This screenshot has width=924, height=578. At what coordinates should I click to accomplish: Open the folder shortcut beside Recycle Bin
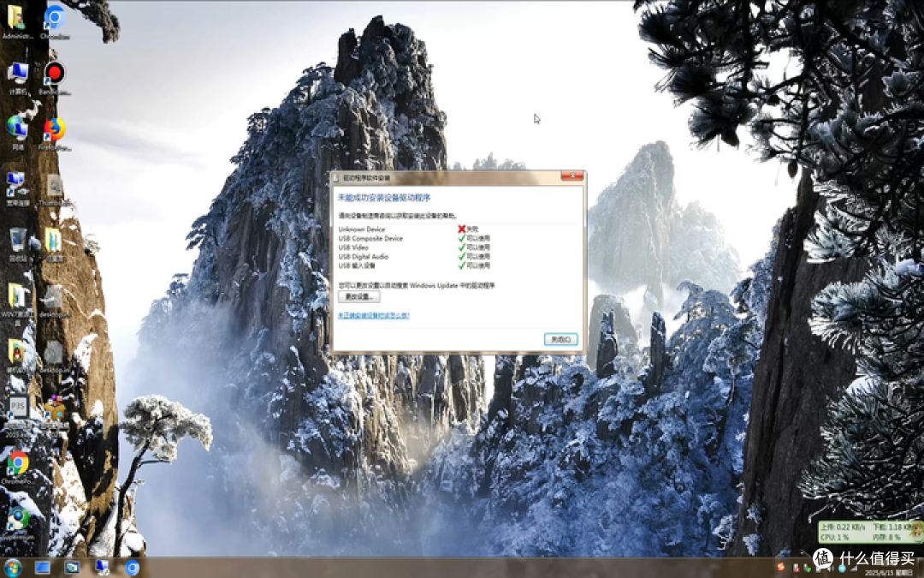pos(53,243)
